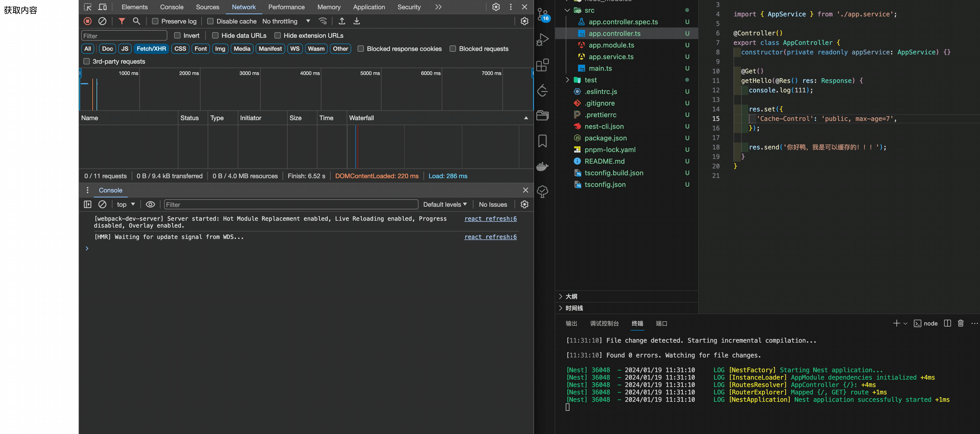
Task: Open Default levels dropdown in console
Action: 445,204
